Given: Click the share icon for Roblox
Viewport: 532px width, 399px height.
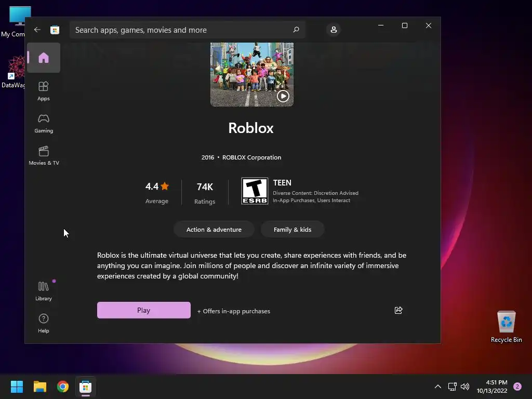Looking at the screenshot, I should click(x=398, y=311).
